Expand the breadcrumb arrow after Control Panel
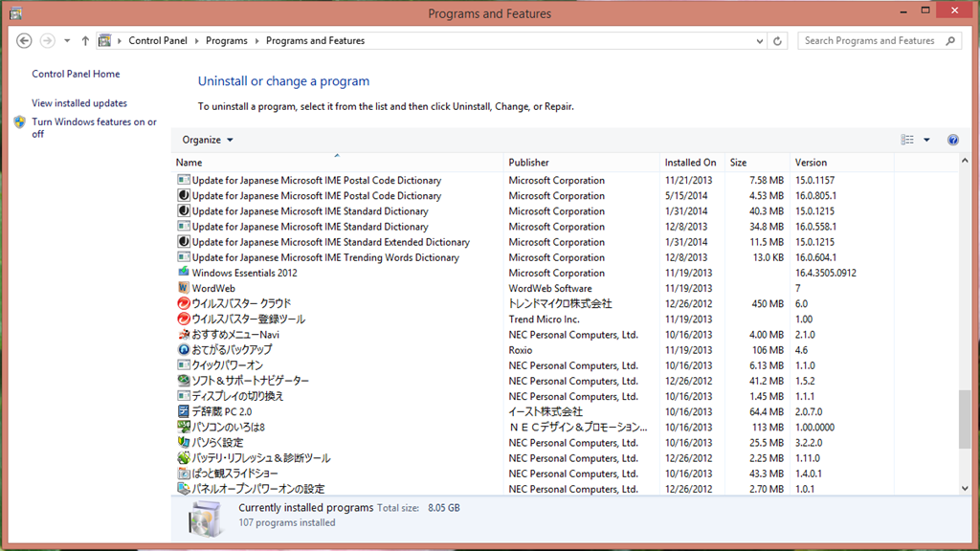980x551 pixels. coord(196,40)
